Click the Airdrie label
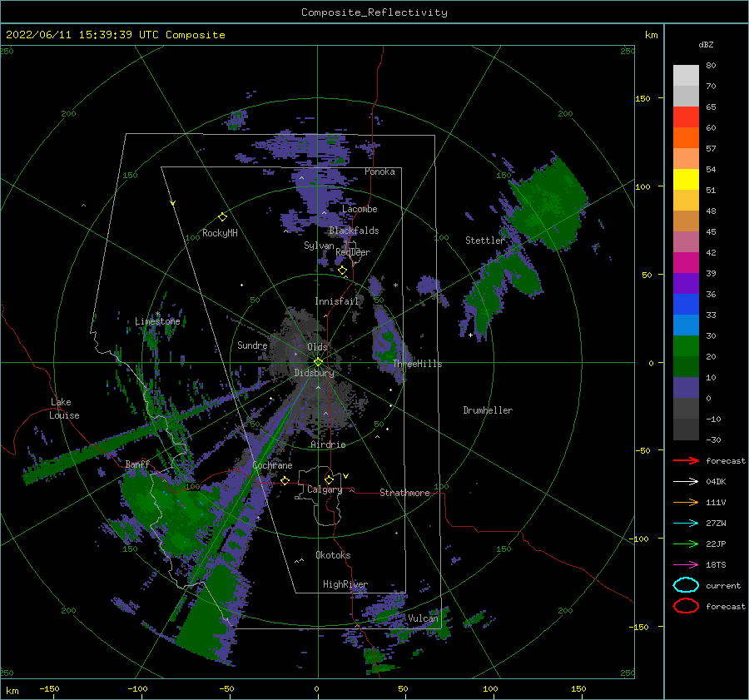The image size is (749, 700). point(328,444)
